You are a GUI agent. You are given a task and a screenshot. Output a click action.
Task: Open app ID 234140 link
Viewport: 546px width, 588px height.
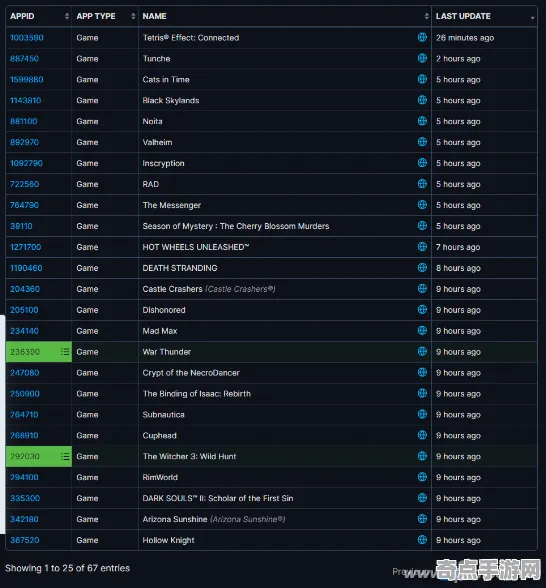point(24,331)
